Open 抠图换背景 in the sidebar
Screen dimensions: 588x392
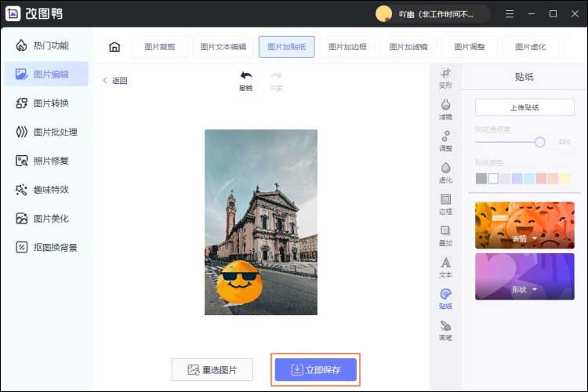46,247
